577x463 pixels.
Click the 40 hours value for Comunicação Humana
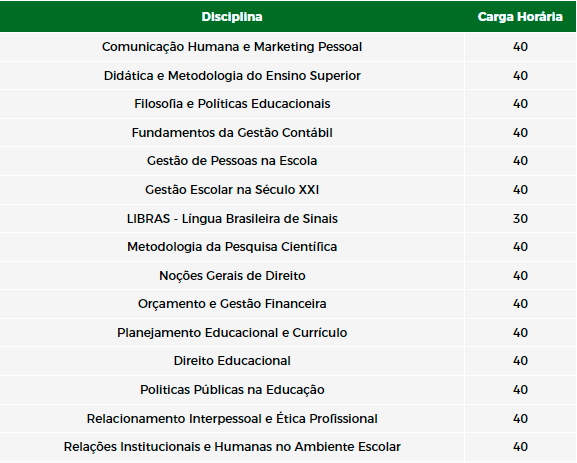[x=520, y=47]
